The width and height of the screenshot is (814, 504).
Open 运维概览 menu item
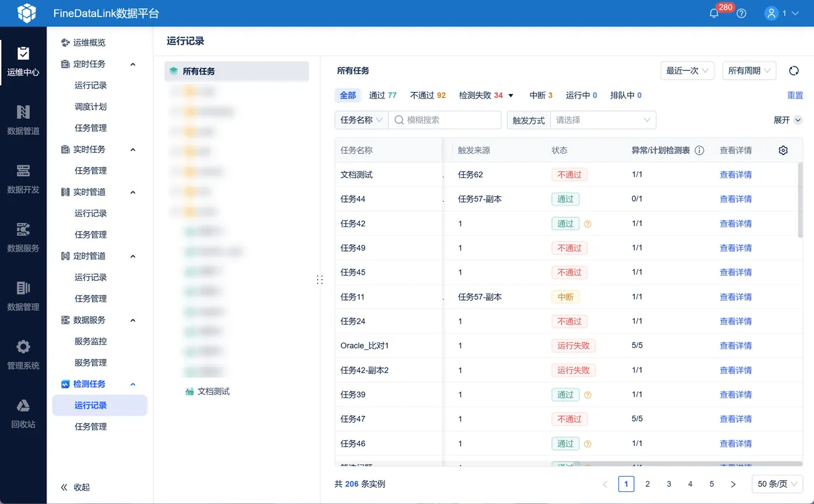pos(90,43)
